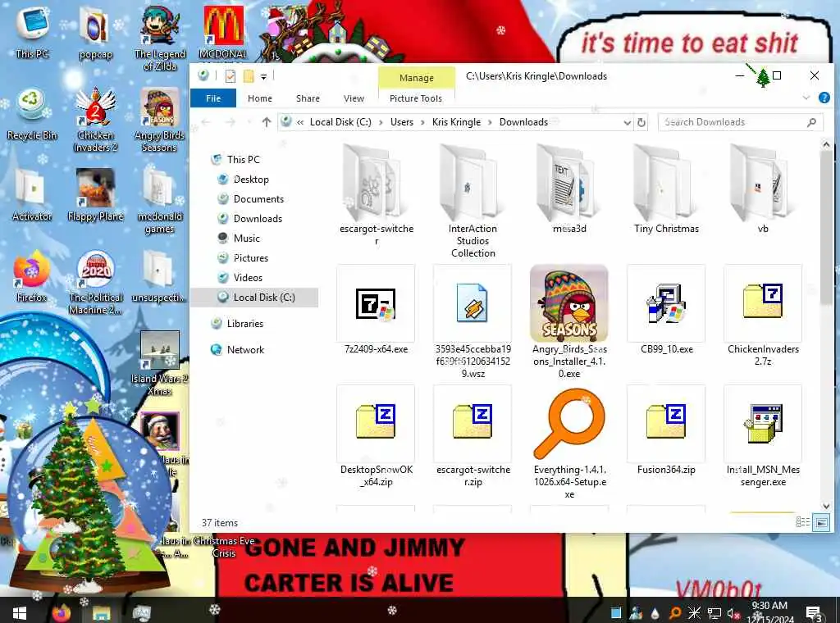
Task: Click the Manage contextual tab
Action: 416,78
